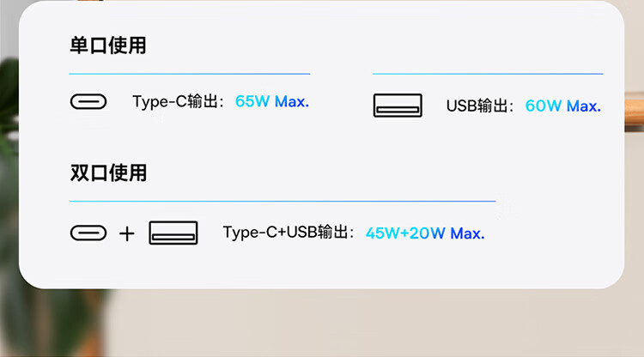
Task: Click the USB-A port icon beside USB输出
Action: click(398, 106)
